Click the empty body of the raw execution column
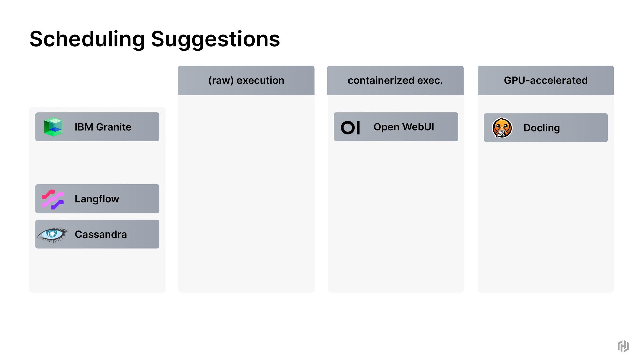Viewport: 644px width, 362px height. coord(246,194)
